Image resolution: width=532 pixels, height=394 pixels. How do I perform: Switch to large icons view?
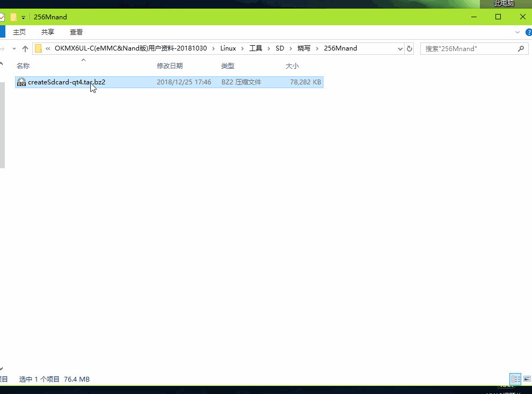point(527,379)
